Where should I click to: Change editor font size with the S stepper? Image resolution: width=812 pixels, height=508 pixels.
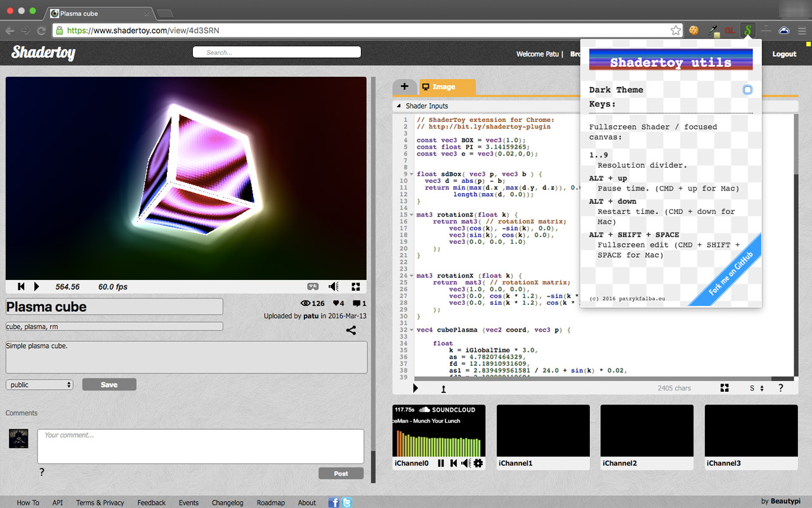click(x=756, y=387)
